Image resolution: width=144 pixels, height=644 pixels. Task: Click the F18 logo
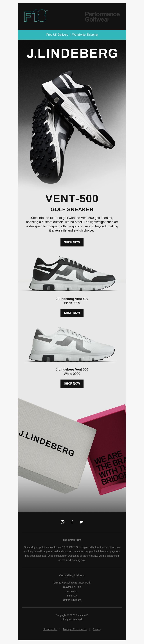(35, 16)
